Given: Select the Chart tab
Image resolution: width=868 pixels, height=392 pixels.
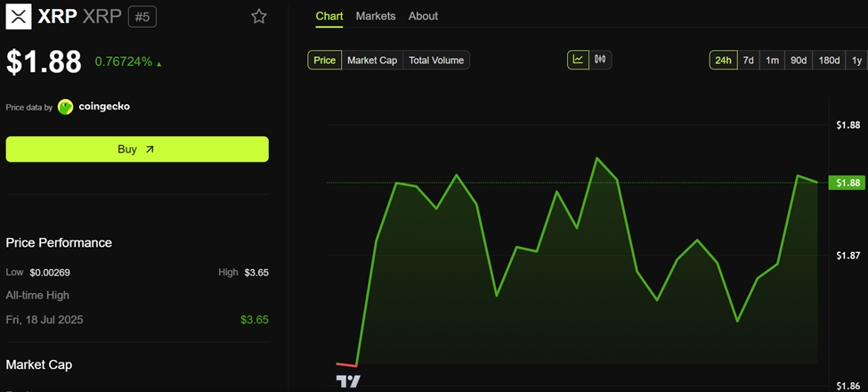Looking at the screenshot, I should pyautogui.click(x=329, y=16).
